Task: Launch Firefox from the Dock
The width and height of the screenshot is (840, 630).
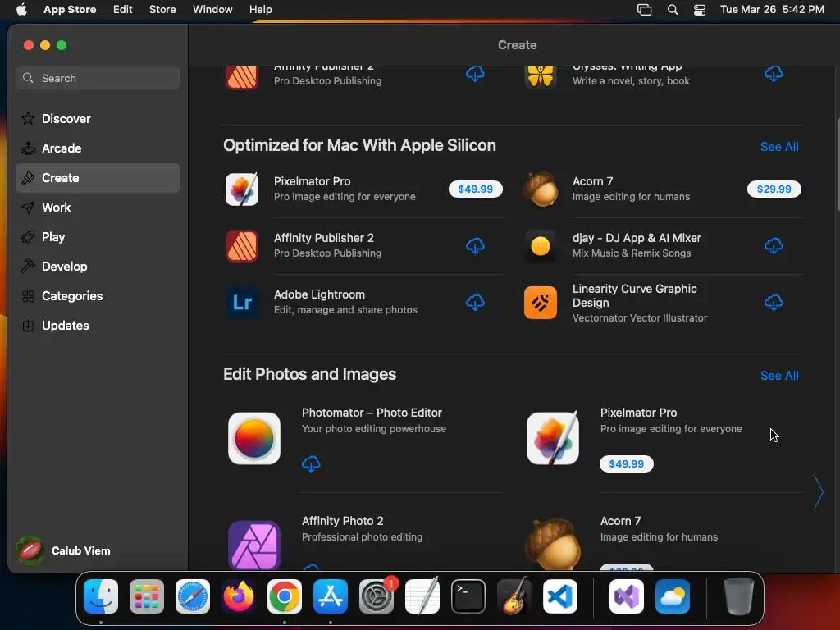Action: tap(239, 596)
